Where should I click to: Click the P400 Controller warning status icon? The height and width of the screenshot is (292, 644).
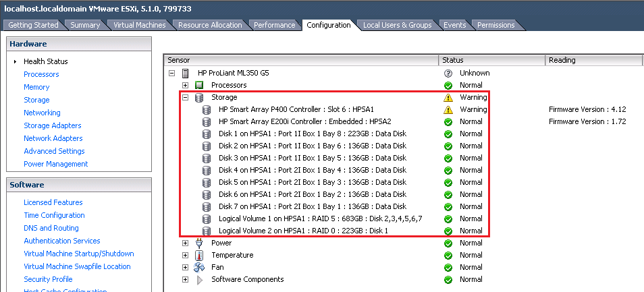pyautogui.click(x=448, y=109)
